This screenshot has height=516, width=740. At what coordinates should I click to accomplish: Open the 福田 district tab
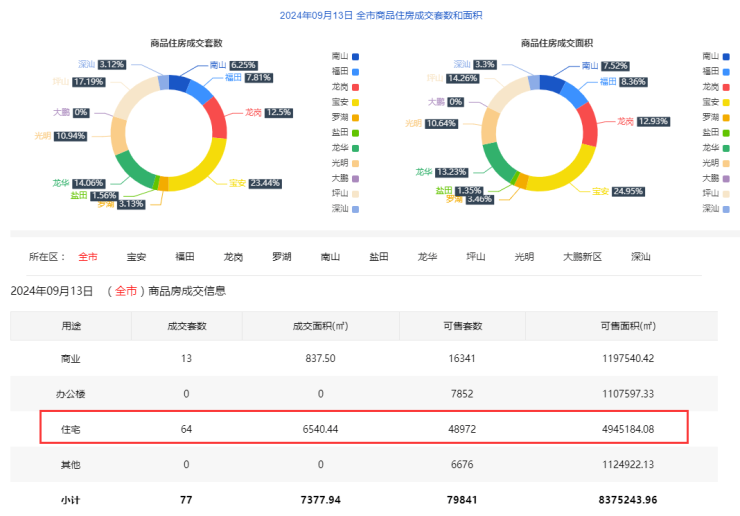point(185,257)
